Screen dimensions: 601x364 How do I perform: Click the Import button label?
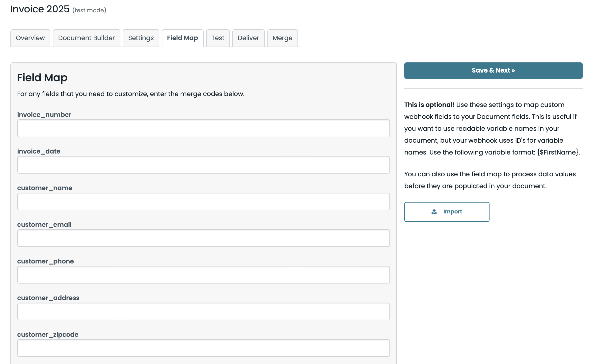452,211
